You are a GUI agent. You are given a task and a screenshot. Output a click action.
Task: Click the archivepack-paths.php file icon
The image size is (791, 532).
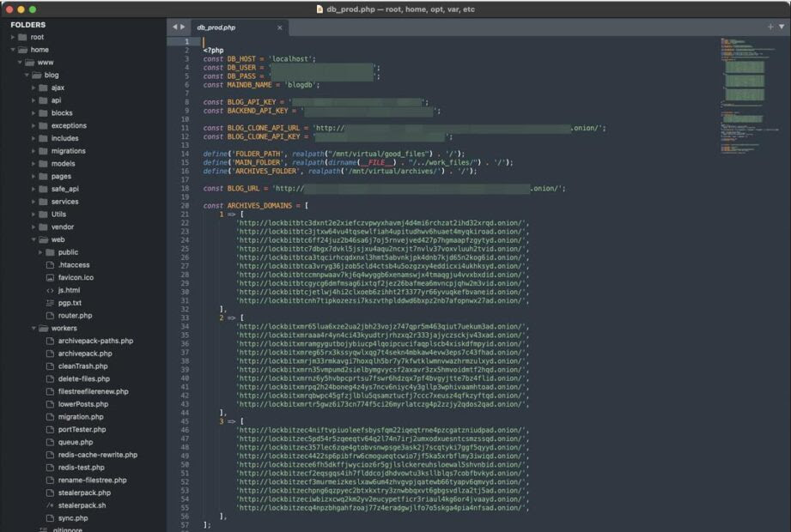pyautogui.click(x=50, y=341)
